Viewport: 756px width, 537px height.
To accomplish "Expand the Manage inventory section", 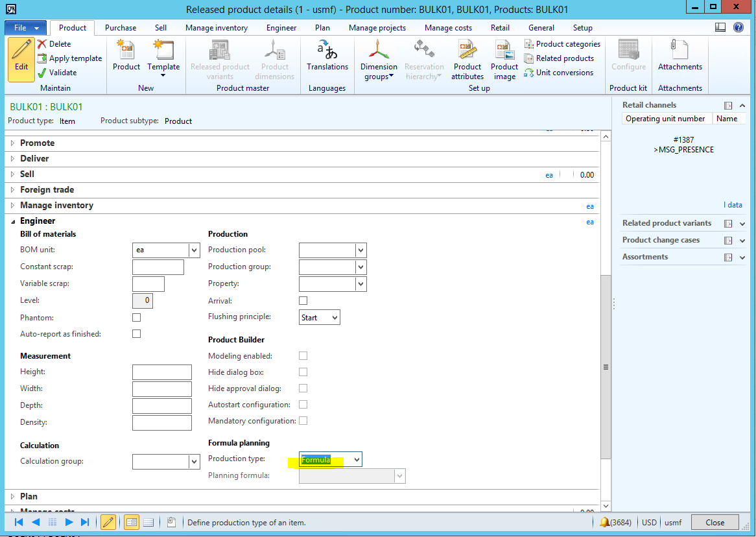I will pyautogui.click(x=56, y=206).
